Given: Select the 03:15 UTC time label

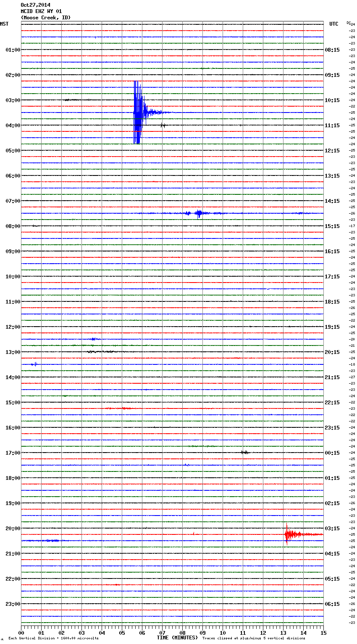Looking at the screenshot, I should click(x=332, y=529).
